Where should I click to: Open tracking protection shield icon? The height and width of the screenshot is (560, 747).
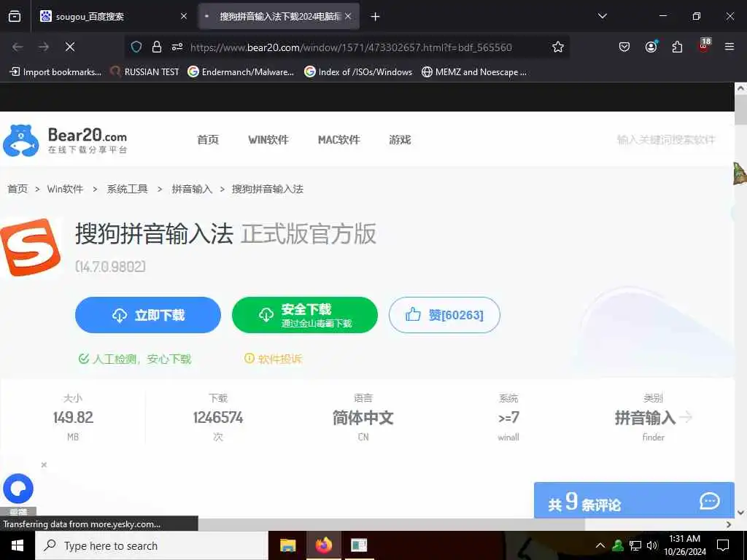pos(136,47)
